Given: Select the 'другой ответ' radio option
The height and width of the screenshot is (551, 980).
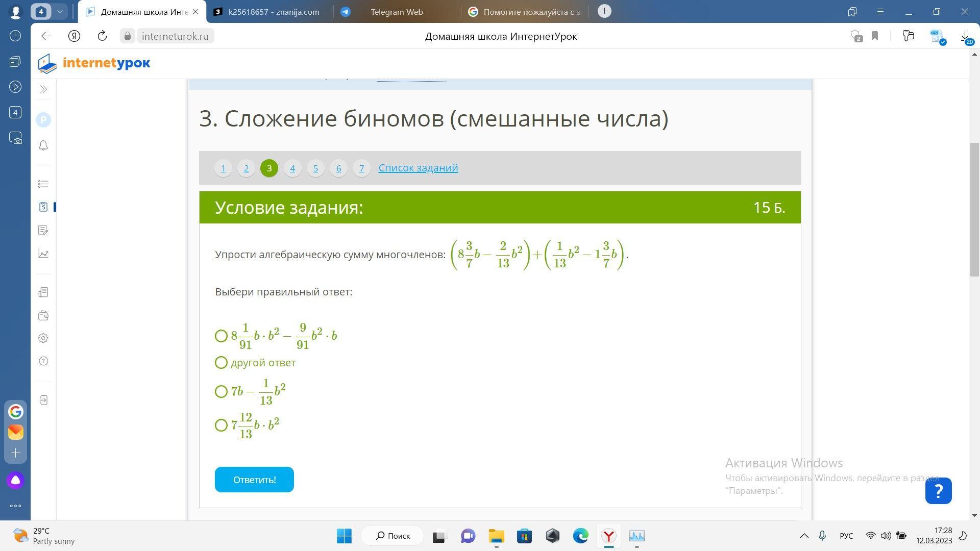Looking at the screenshot, I should [221, 363].
